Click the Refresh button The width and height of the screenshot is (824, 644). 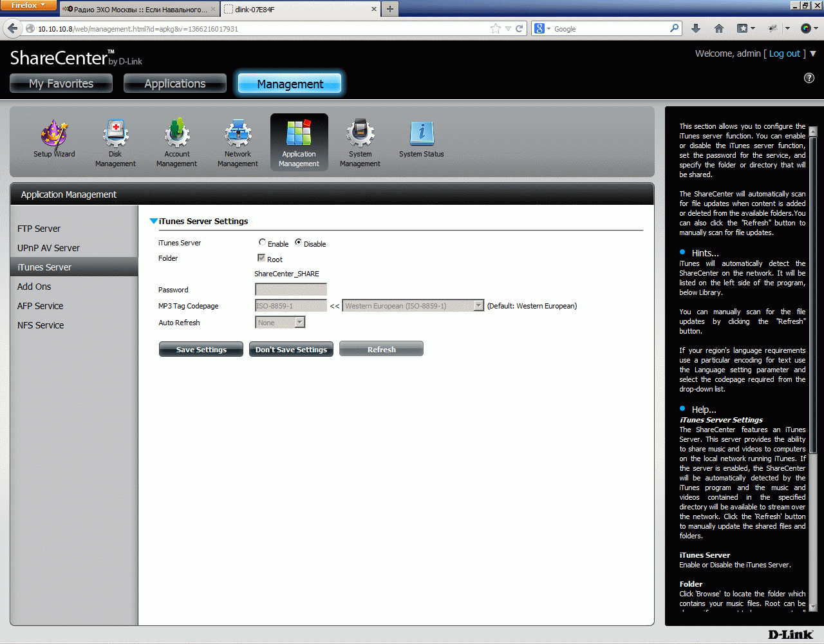381,349
